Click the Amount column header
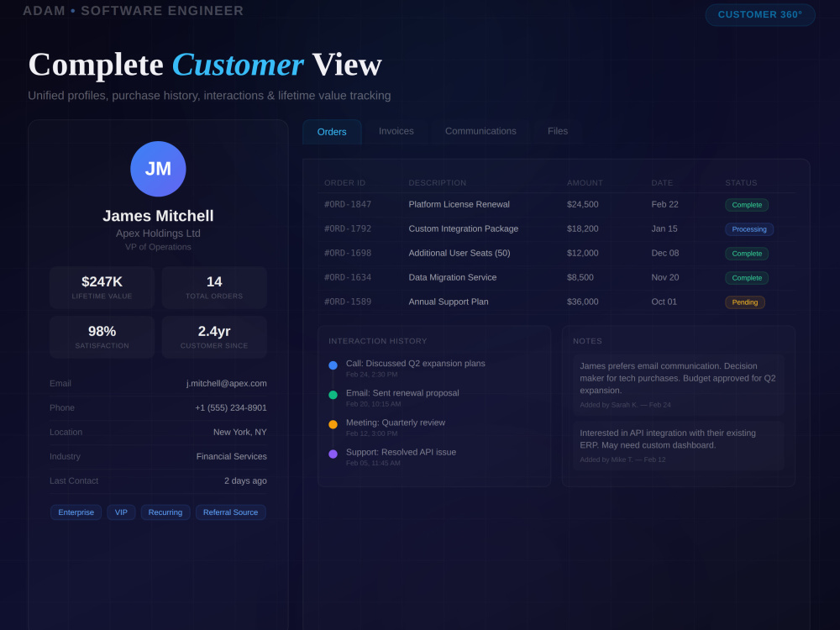 click(585, 182)
